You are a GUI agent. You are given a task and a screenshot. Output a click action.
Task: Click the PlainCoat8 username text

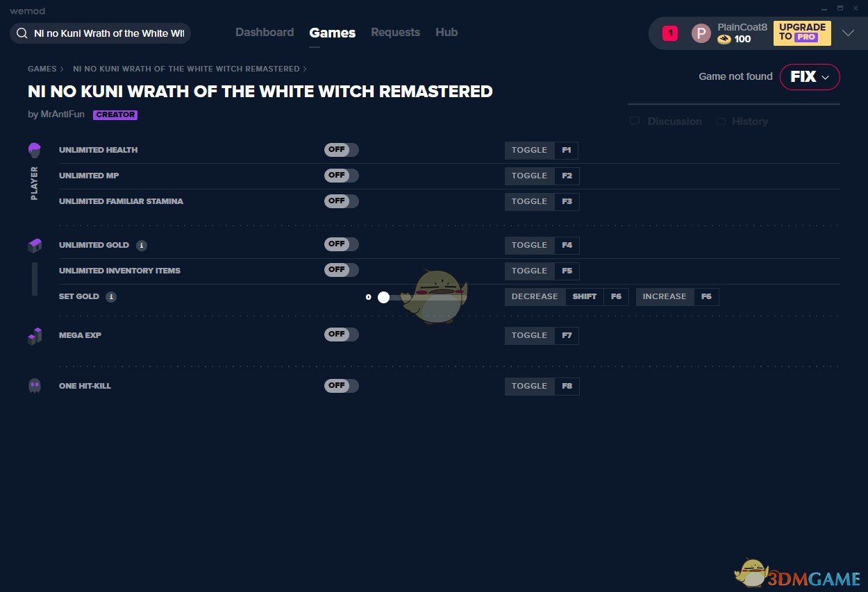click(742, 27)
